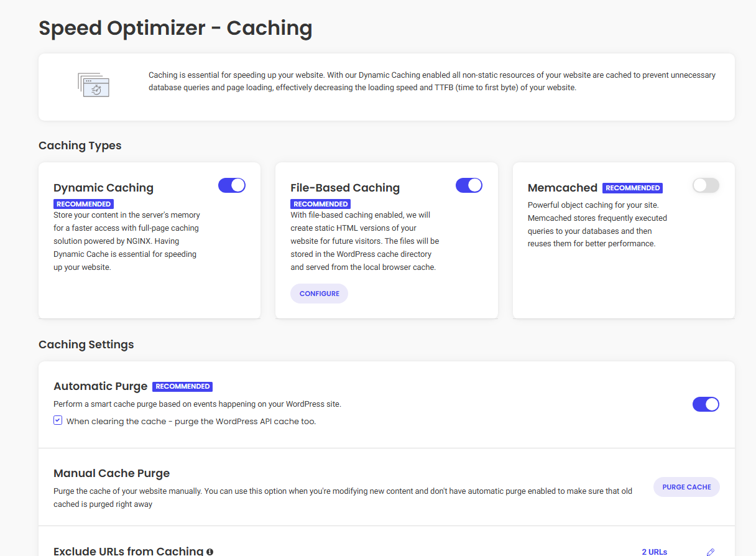Uncheck the purge WordPress API cache checkbox
Viewport: 756px width, 556px height.
[58, 420]
